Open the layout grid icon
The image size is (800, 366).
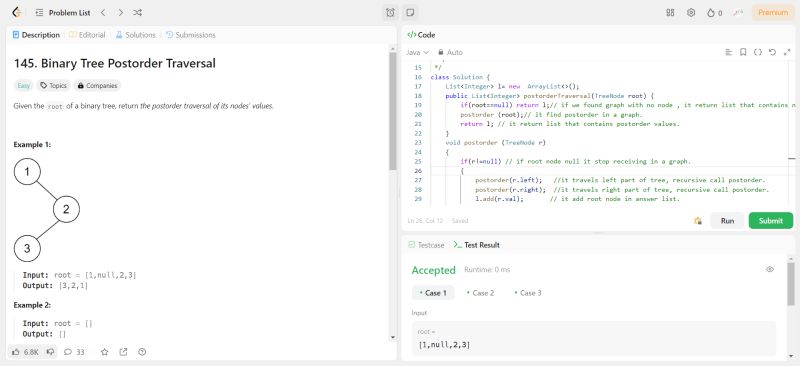click(670, 13)
